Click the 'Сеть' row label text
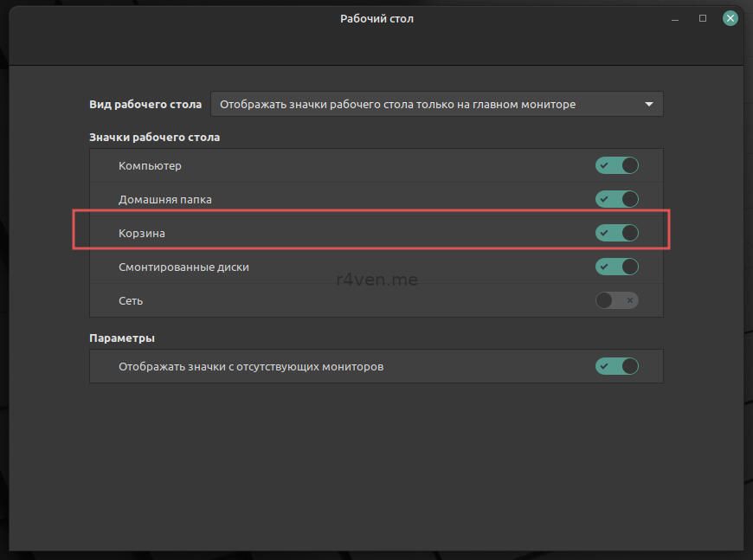This screenshot has width=753, height=560. 131,300
